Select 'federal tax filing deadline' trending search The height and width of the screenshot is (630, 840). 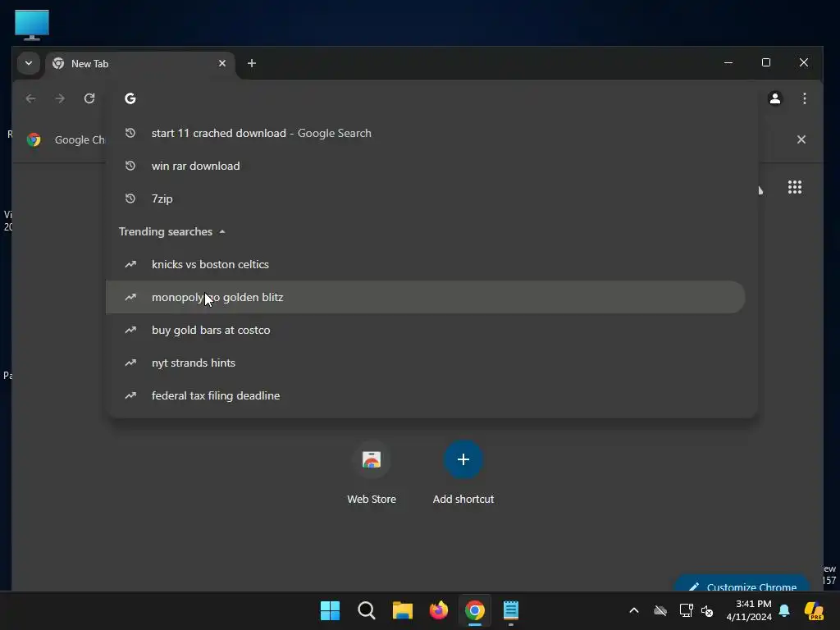426,395
